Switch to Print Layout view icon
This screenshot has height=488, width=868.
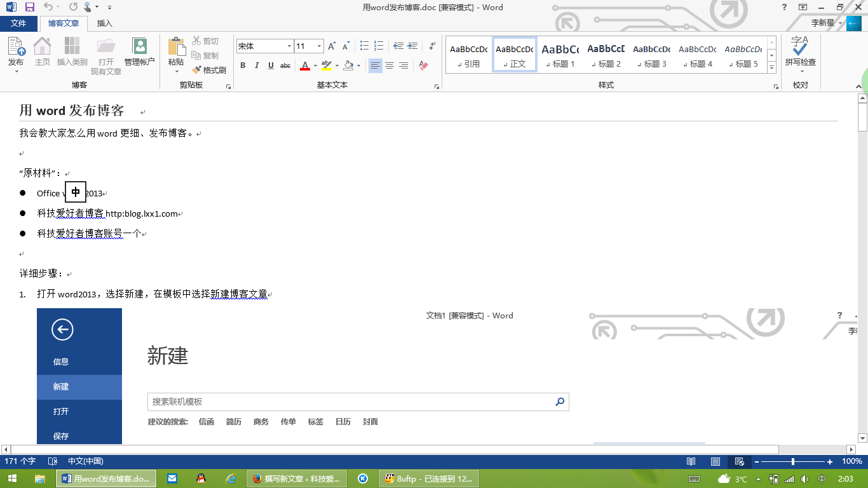715,461
